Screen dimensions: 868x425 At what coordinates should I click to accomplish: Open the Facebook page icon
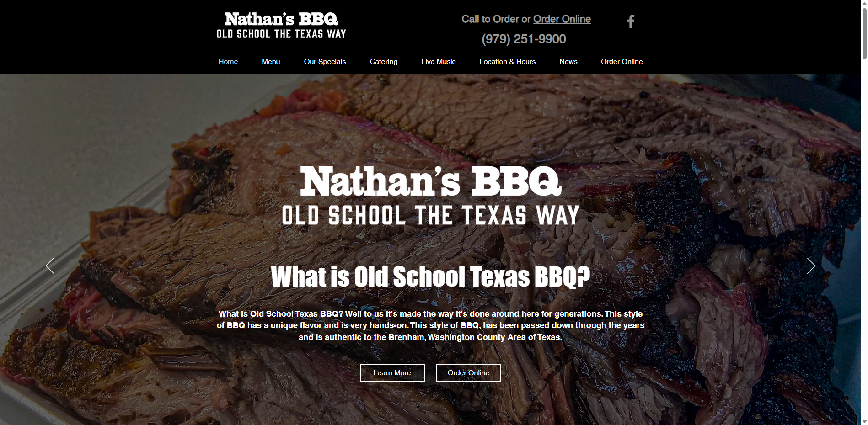[631, 21]
